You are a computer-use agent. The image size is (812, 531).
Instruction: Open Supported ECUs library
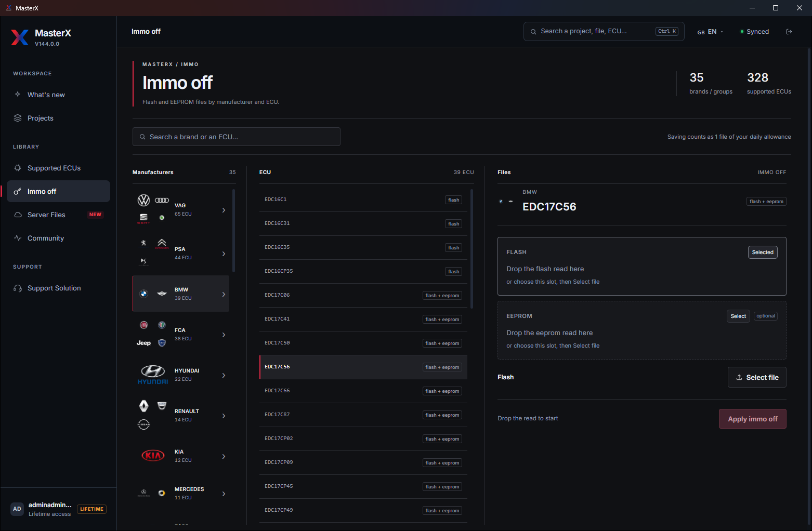(58, 168)
